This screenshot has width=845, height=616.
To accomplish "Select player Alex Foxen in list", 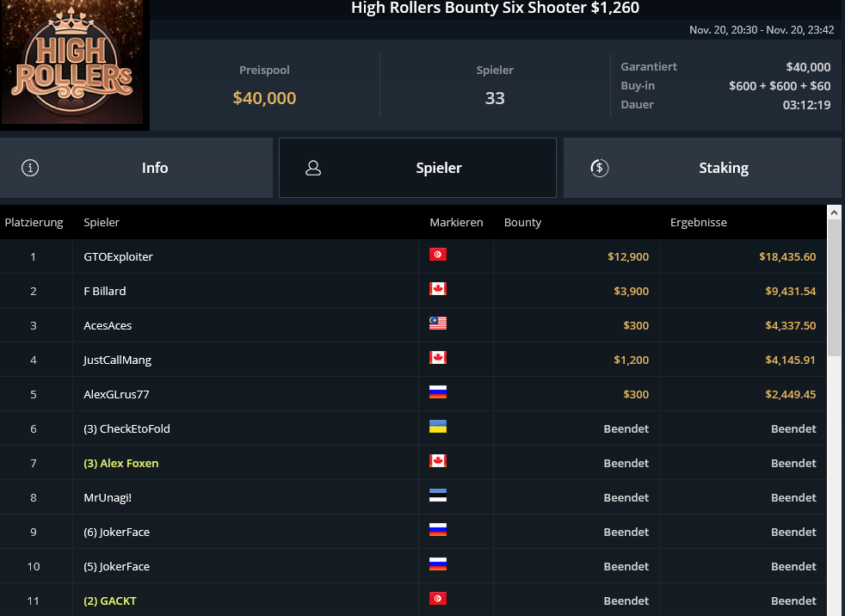I will [121, 463].
